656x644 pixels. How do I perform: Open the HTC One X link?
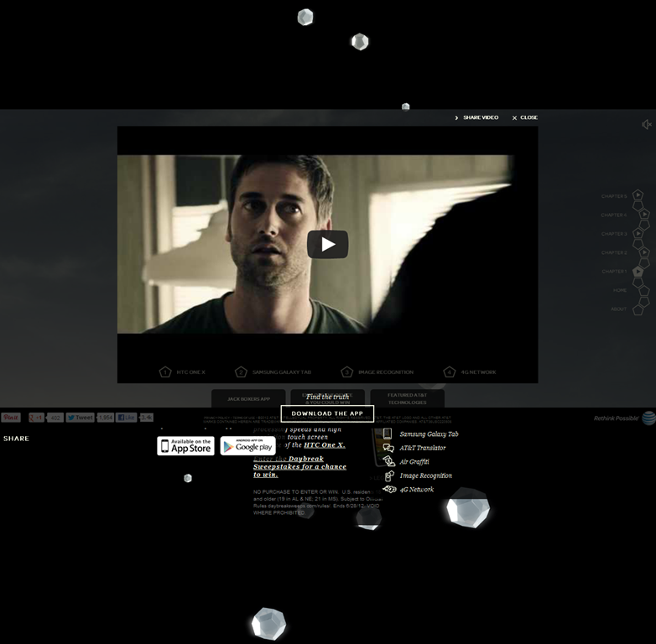tap(325, 445)
